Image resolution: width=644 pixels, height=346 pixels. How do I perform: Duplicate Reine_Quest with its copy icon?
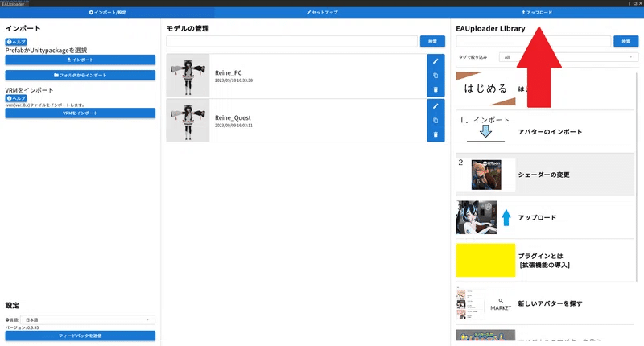pos(436,121)
